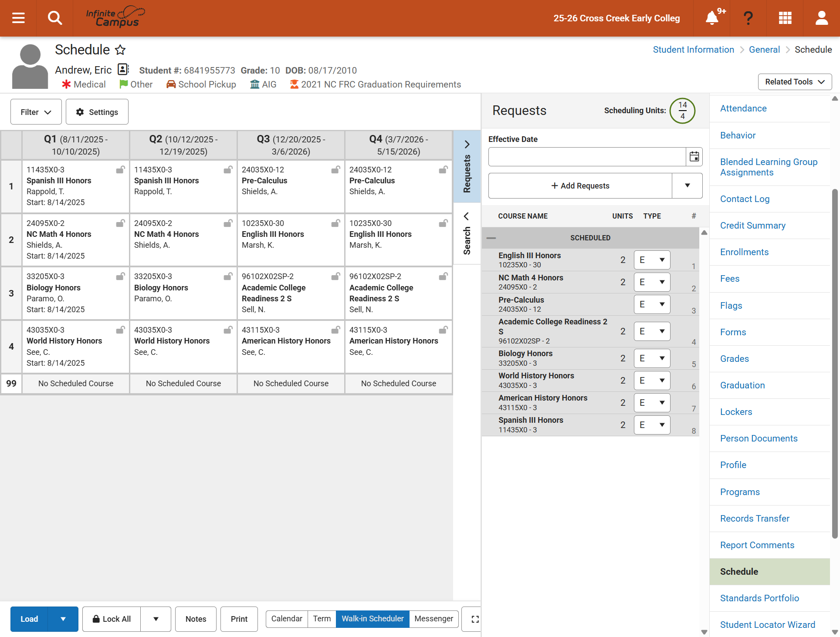Open the hamburger main menu
The height and width of the screenshot is (637, 840).
[x=18, y=18]
